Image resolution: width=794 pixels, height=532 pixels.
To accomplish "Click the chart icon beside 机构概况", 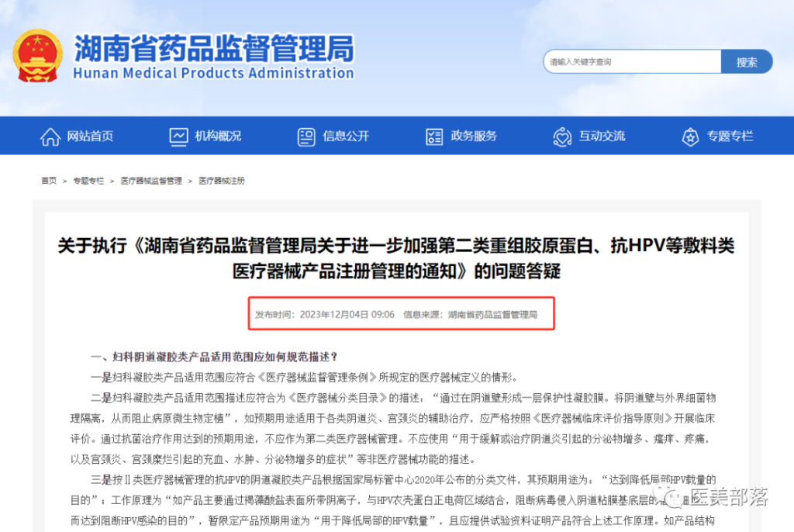I will coord(178,136).
